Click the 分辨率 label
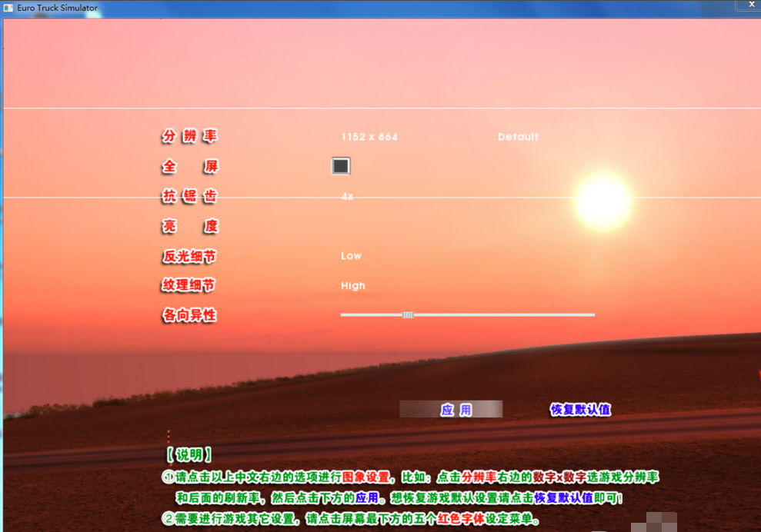761x532 pixels. click(x=189, y=136)
